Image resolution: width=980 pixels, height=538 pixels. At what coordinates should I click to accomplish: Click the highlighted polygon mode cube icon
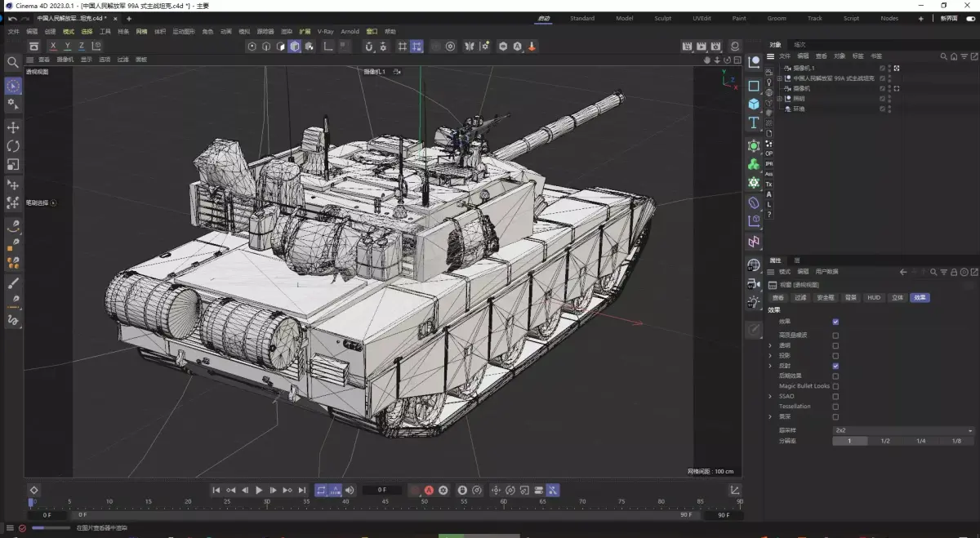[295, 47]
